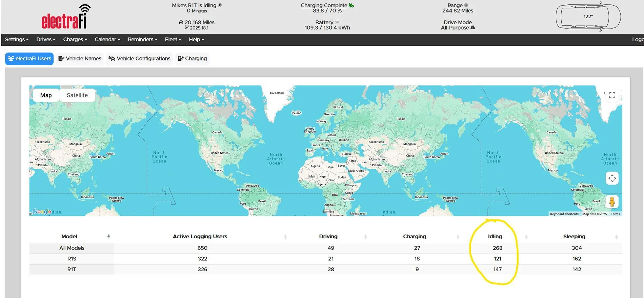Click the Drive Mode link
This screenshot has height=298, width=644.
(x=458, y=22)
